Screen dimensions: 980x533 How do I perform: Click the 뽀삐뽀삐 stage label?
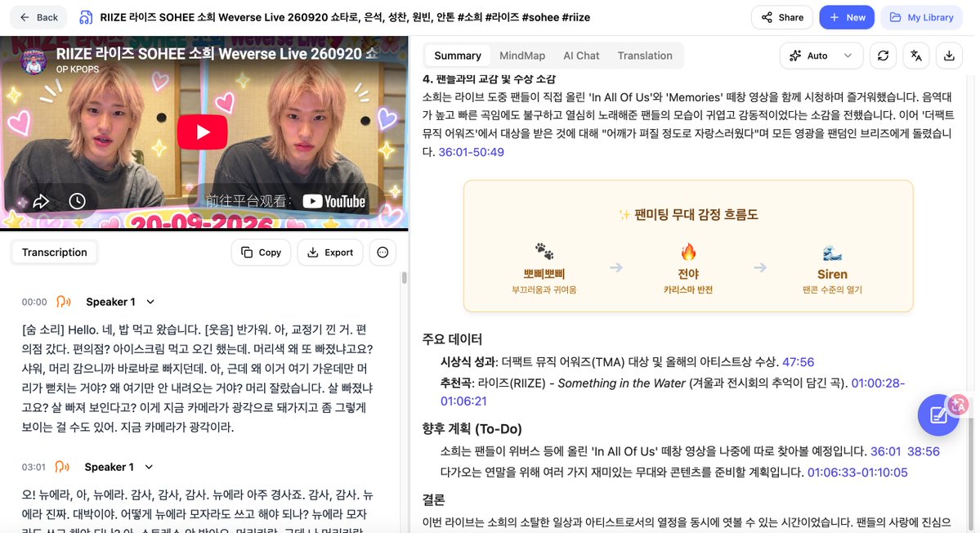[544, 275]
